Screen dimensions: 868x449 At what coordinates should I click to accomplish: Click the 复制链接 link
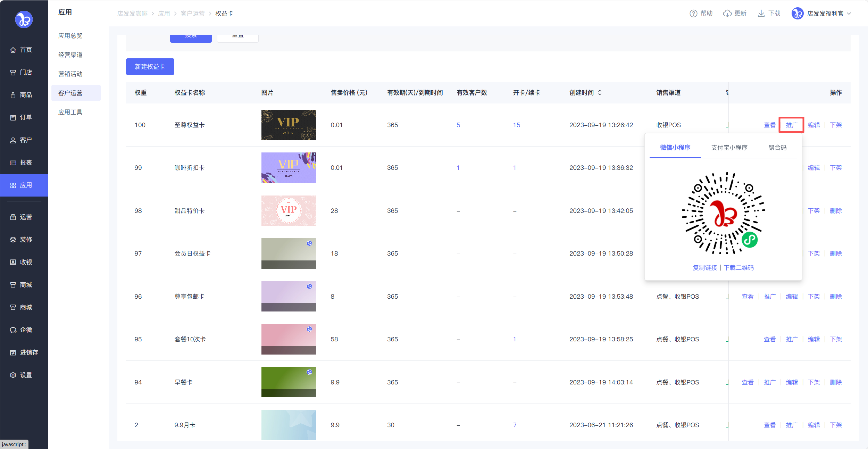pyautogui.click(x=705, y=268)
